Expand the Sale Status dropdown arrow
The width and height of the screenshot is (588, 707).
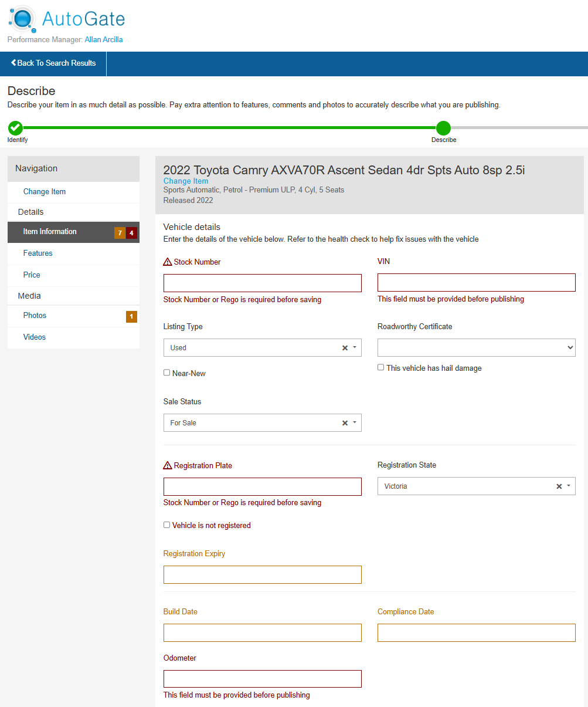(x=355, y=423)
